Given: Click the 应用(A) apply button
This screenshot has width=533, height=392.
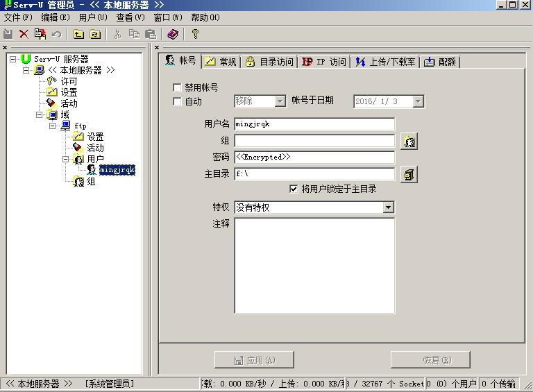Looking at the screenshot, I should click(x=254, y=360).
